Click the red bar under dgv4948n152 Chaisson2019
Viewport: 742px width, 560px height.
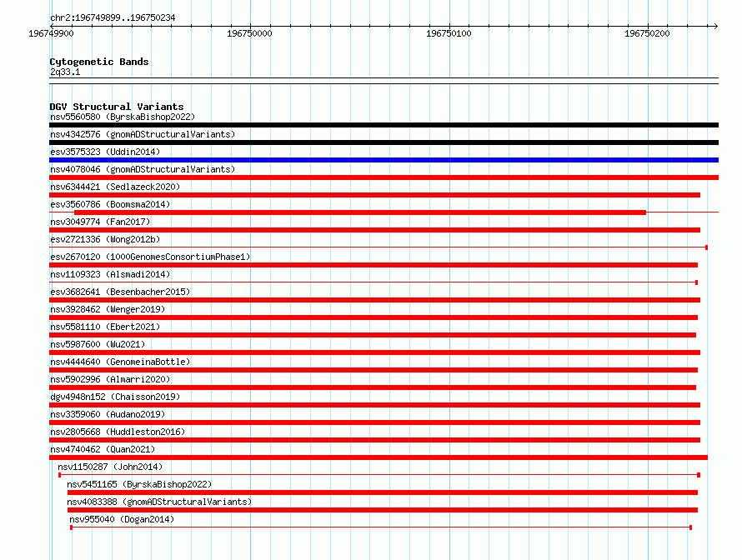pyautogui.click(x=375, y=405)
